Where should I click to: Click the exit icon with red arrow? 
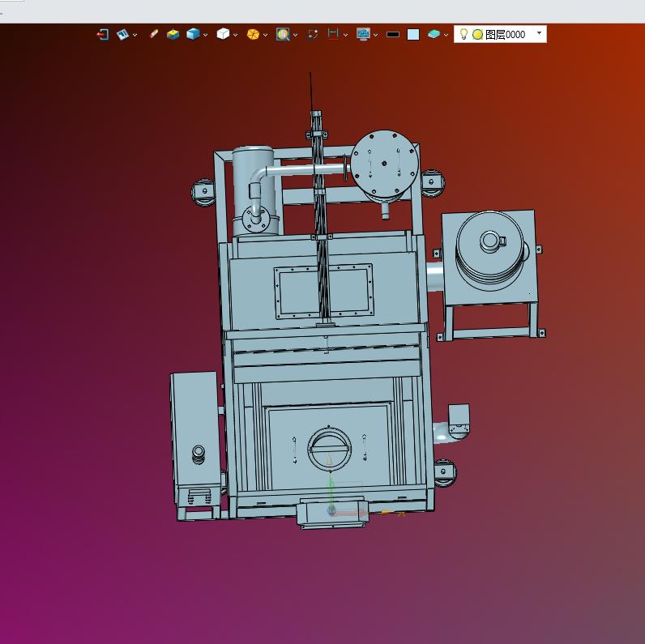(x=102, y=35)
